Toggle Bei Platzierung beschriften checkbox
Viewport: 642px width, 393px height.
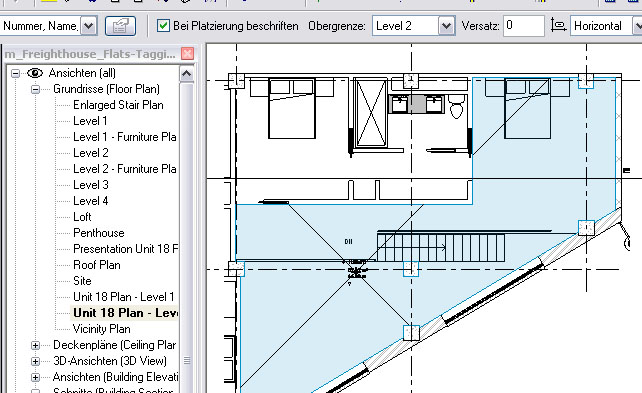pos(163,26)
